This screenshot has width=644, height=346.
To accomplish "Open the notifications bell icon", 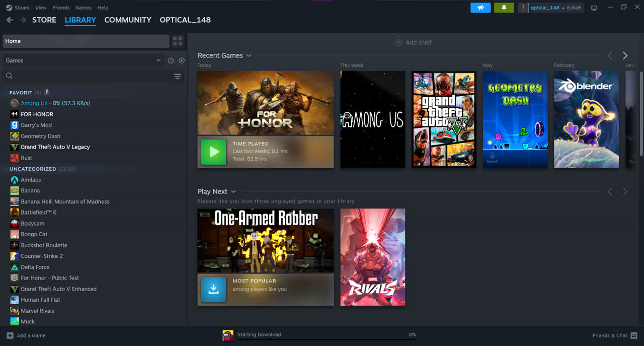I will click(x=504, y=8).
